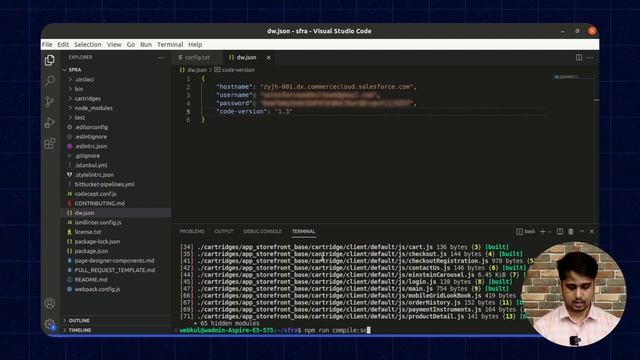640x360 pixels.
Task: Open .eslintignore file
Action: click(x=116, y=136)
